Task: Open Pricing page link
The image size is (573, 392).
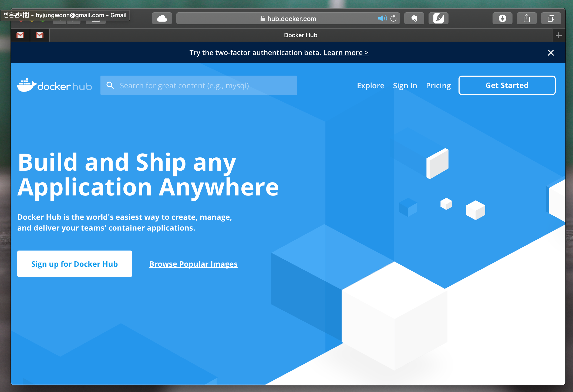Action: pos(438,86)
